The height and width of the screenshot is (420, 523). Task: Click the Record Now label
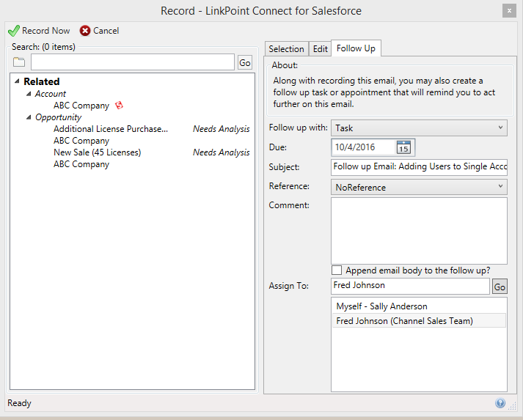pos(45,31)
